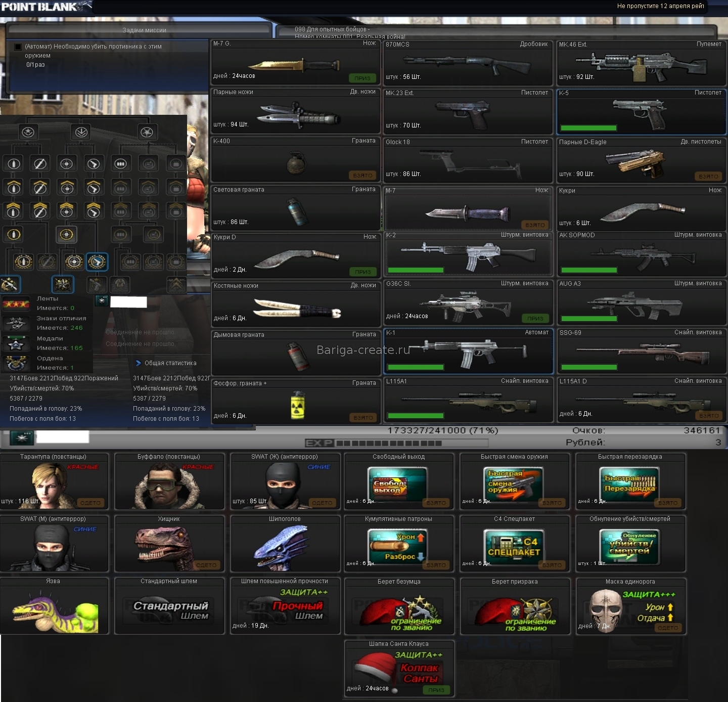Pick the Маска единорога skull mask icon

605,610
